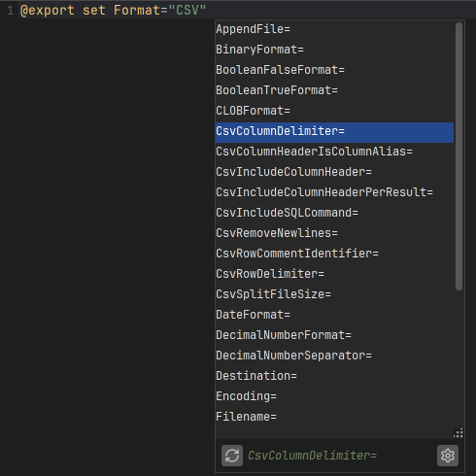Choose BinaryFormat= from the completion list

(334, 50)
